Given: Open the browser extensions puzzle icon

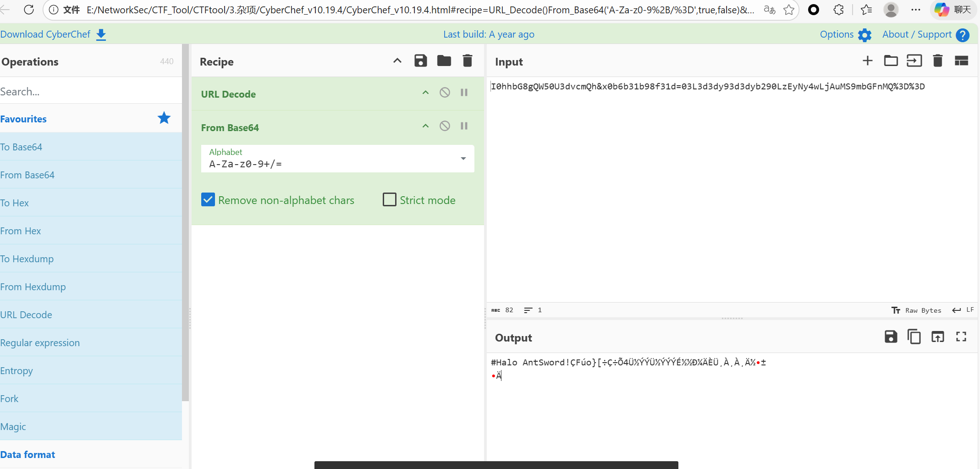Looking at the screenshot, I should (838, 10).
